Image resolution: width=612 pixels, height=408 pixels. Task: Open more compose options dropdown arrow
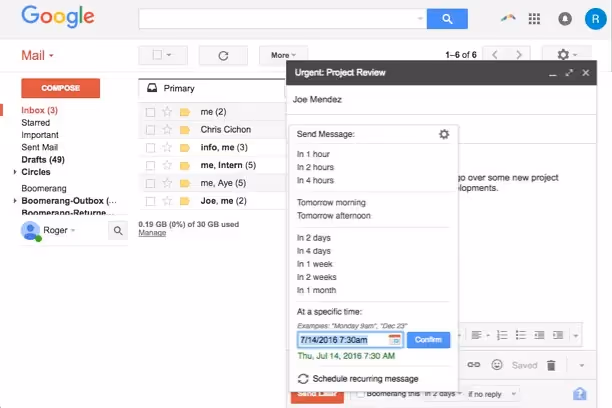(x=582, y=365)
